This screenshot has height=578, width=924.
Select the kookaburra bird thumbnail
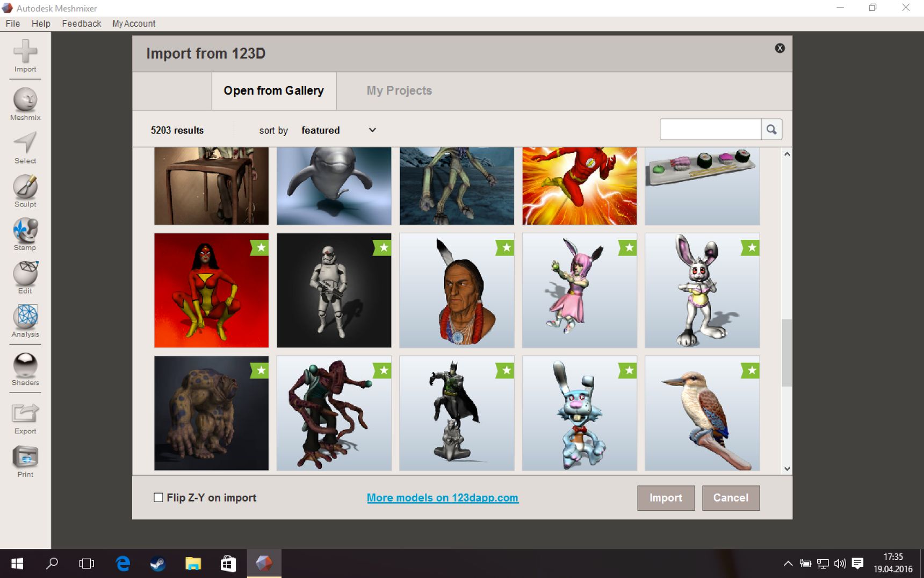click(702, 413)
